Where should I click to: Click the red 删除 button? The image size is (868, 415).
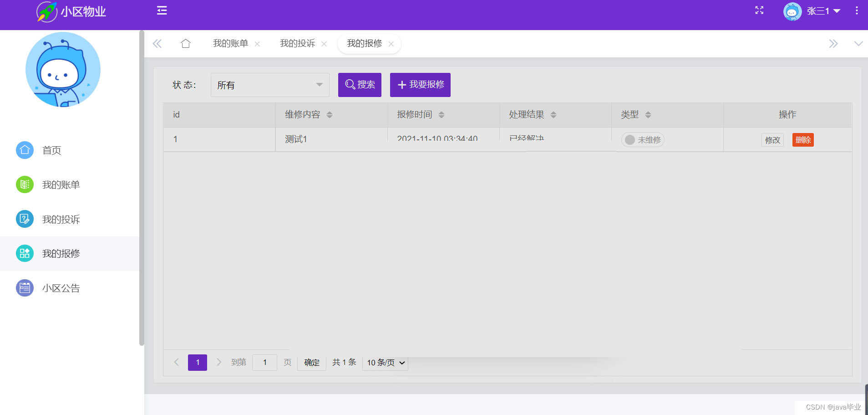tap(803, 140)
